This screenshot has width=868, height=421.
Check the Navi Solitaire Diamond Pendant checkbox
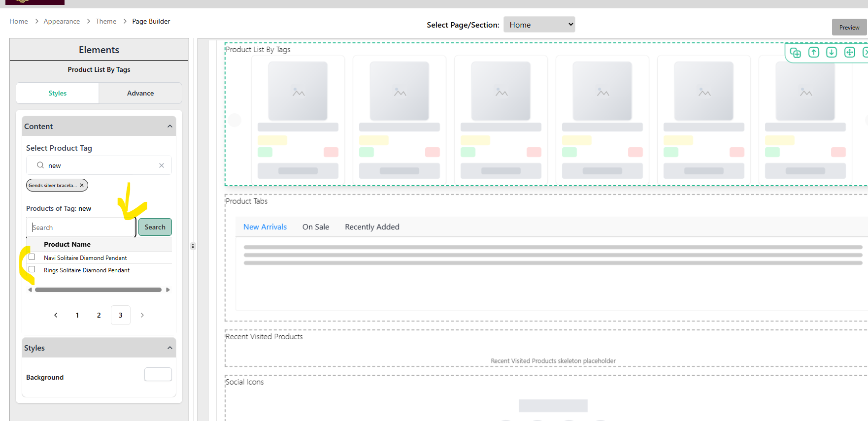32,257
